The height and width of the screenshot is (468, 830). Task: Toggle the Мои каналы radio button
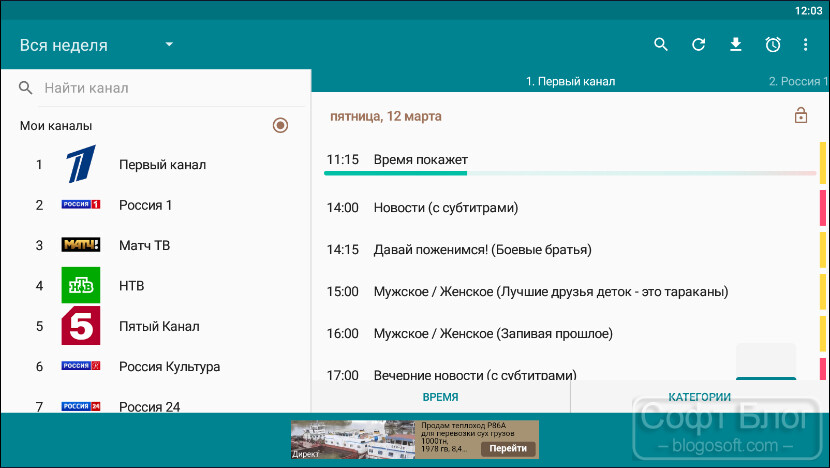tap(280, 125)
